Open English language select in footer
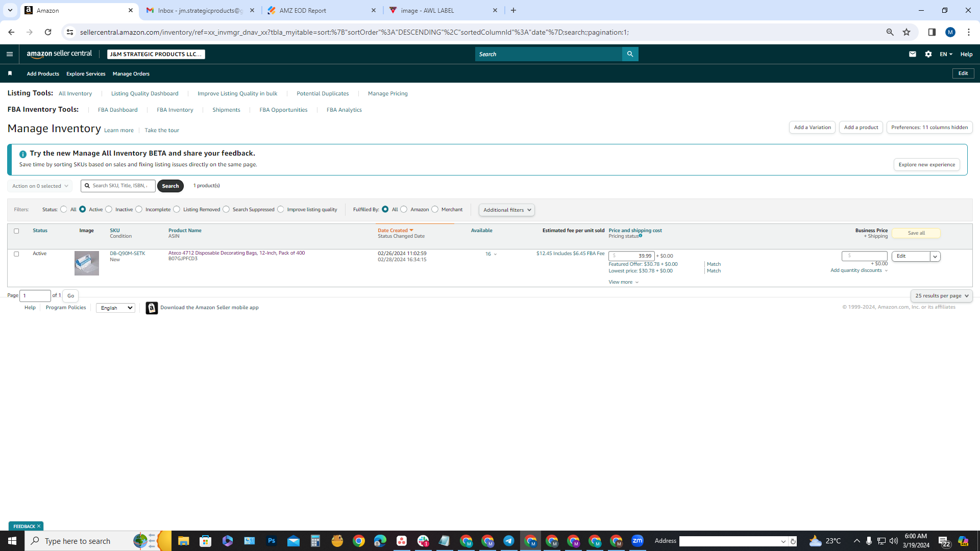This screenshot has width=980, height=551. pos(115,308)
